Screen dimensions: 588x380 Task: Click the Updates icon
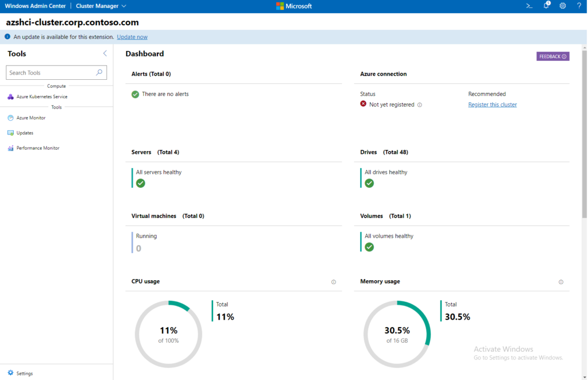(x=10, y=133)
